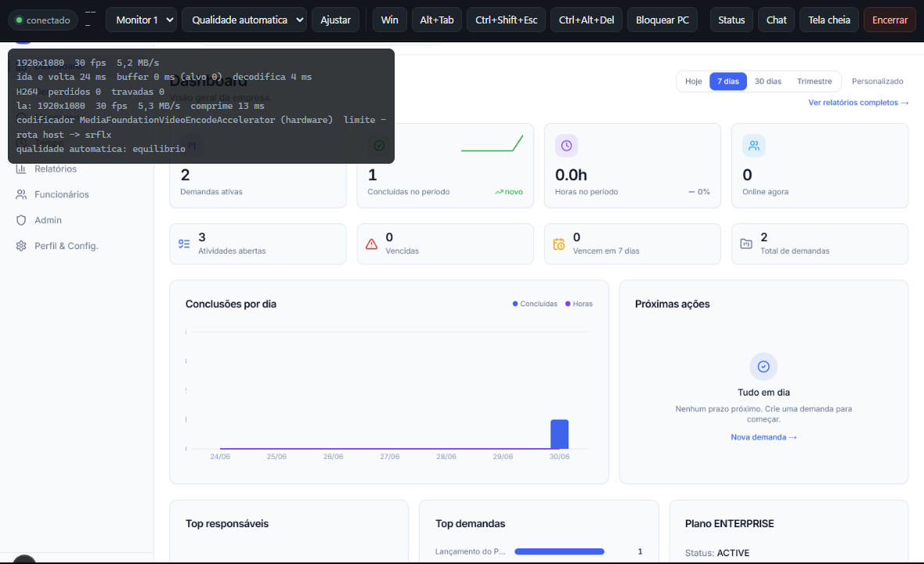Open the Qualidade automatica dropdown
This screenshot has height=564, width=924.
point(244,20)
